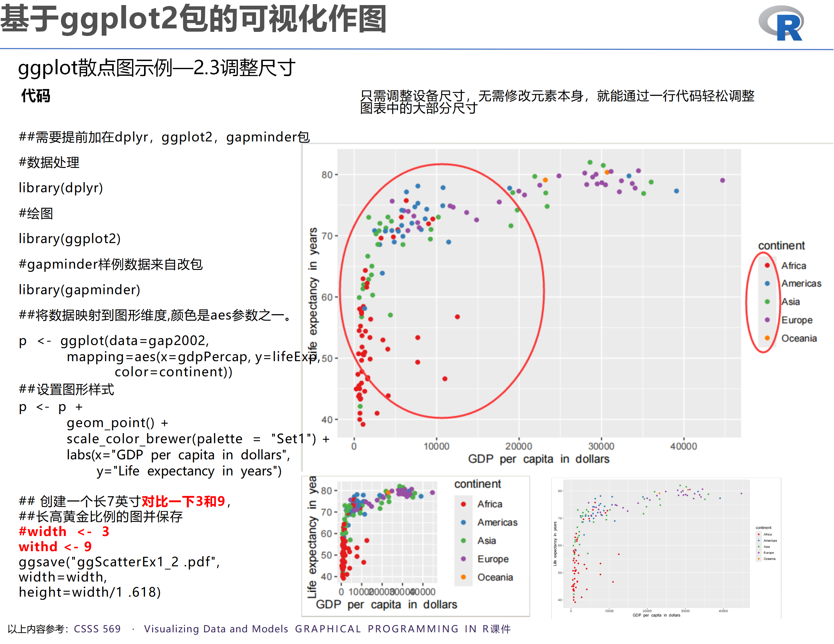The height and width of the screenshot is (644, 834).
Task: Click the line ggsave("ggScatterEx1_2 .pdf",
Action: 119,562
